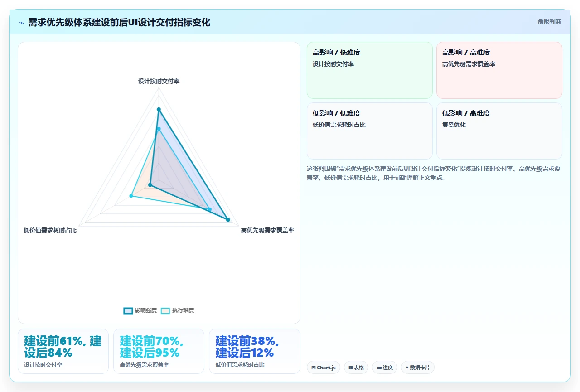Click 低价值需求耗时占比 text in quadrant card
Screen dimensions: 580x392
[x=339, y=125]
